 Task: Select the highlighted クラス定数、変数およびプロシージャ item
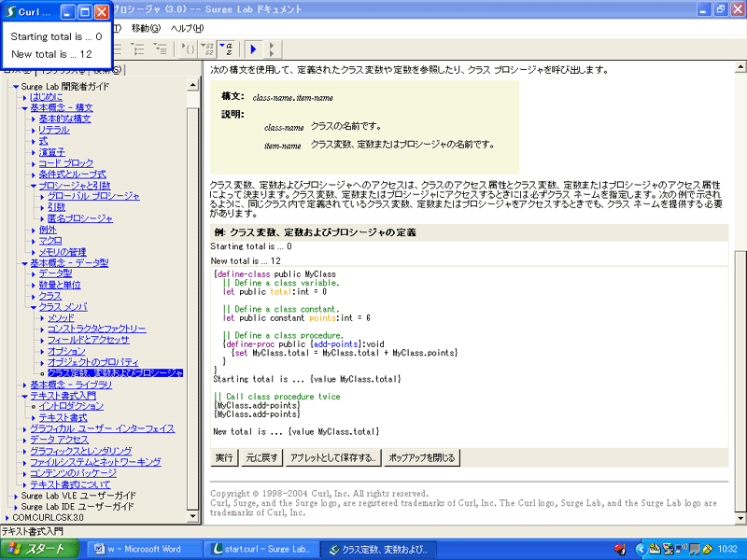tap(115, 373)
